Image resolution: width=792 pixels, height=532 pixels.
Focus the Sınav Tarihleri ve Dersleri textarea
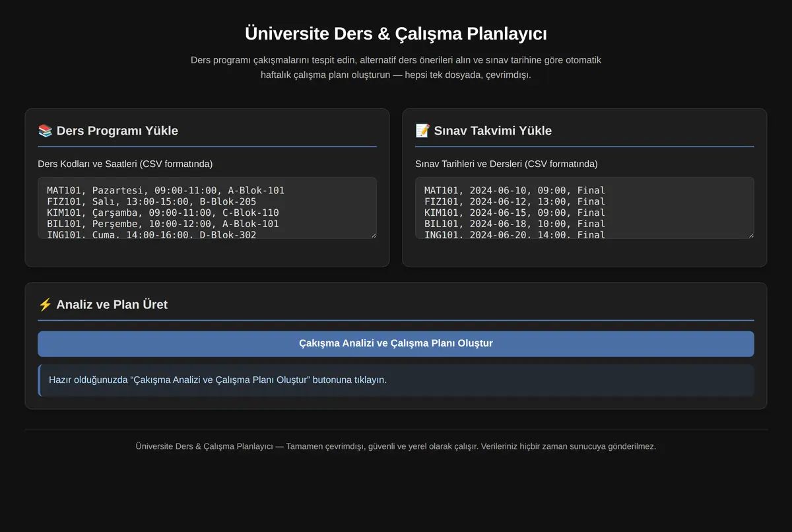point(585,208)
